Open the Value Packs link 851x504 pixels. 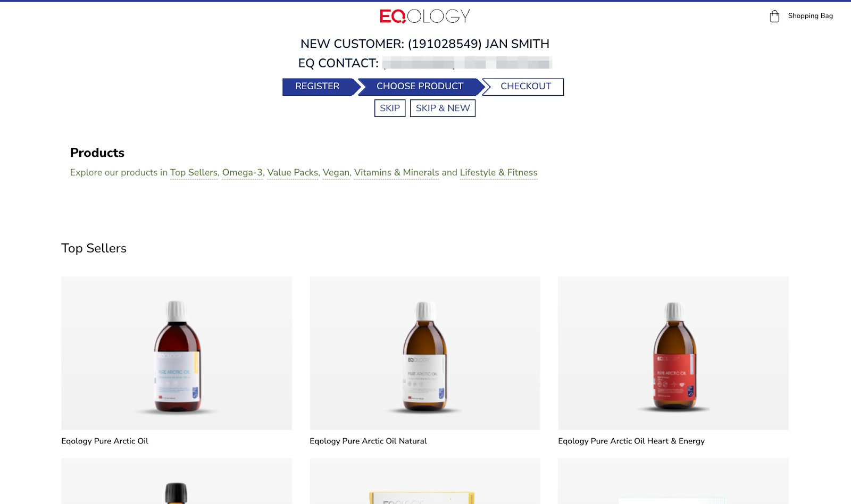tap(293, 172)
